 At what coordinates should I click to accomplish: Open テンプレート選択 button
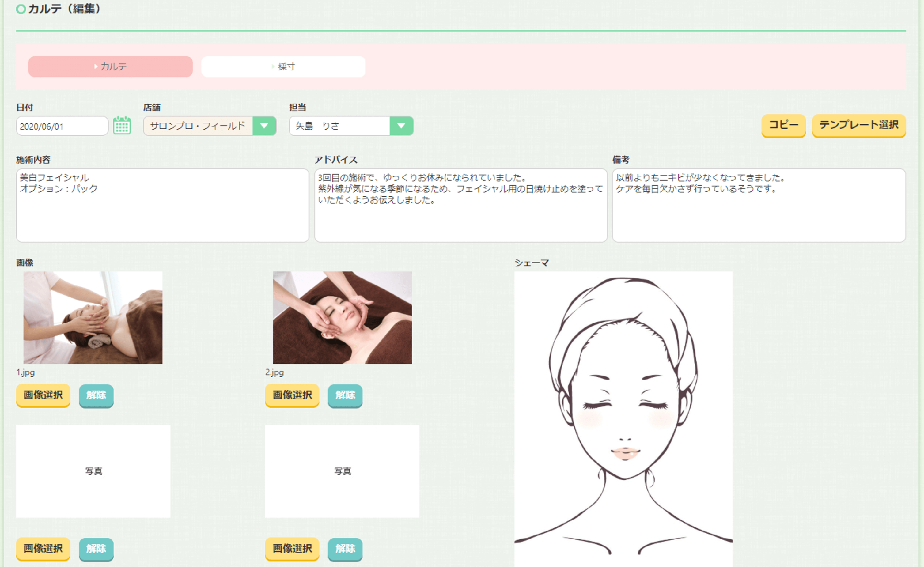pos(859,125)
